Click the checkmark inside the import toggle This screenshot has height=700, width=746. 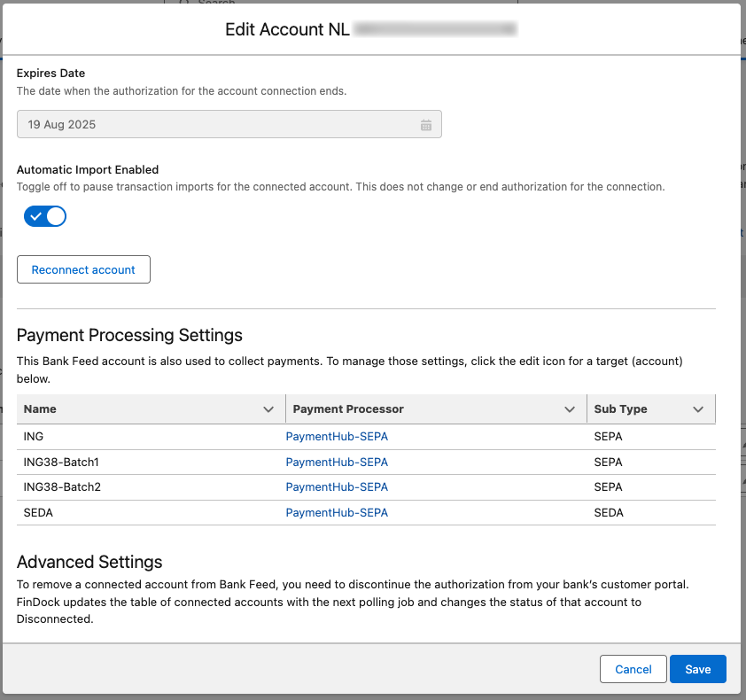35,215
